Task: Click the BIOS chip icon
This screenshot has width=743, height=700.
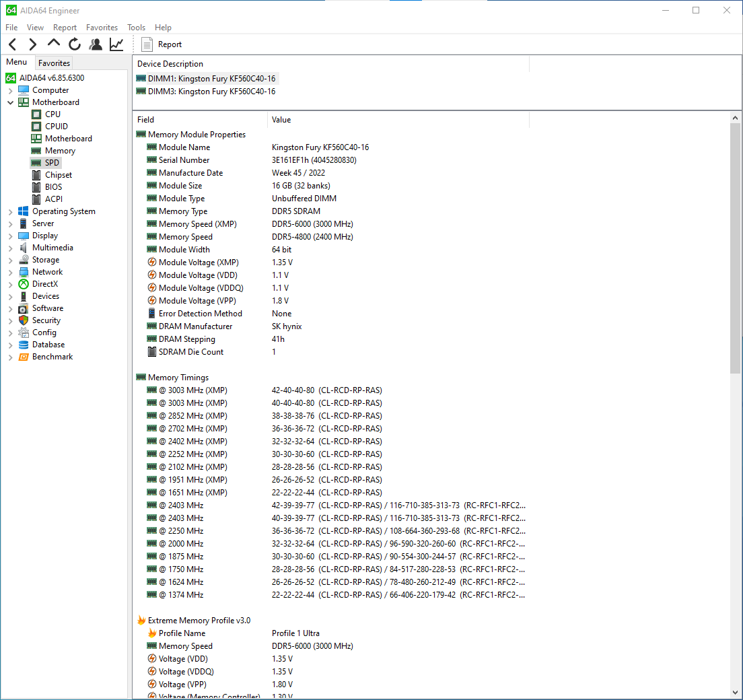Action: pyautogui.click(x=36, y=187)
